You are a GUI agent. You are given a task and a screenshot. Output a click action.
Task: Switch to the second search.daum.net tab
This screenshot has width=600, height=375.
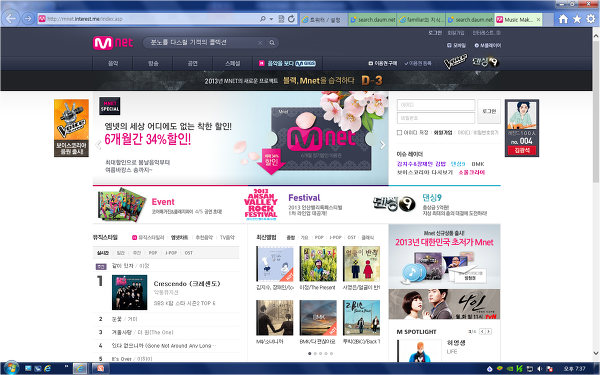click(x=470, y=19)
